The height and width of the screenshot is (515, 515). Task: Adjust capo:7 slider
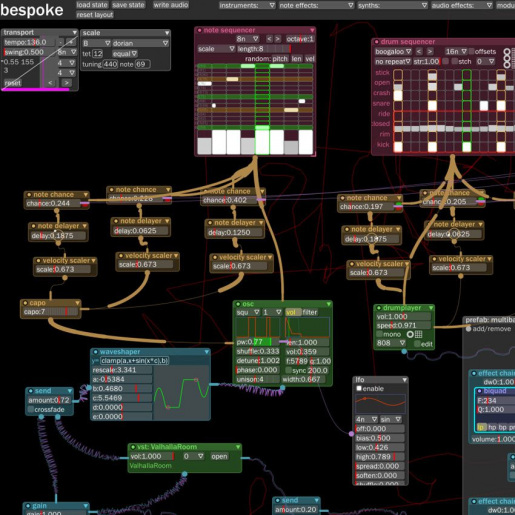(x=51, y=312)
